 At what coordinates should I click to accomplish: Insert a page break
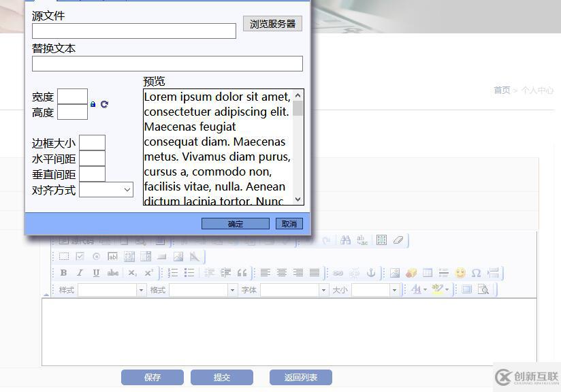pyautogui.click(x=493, y=273)
